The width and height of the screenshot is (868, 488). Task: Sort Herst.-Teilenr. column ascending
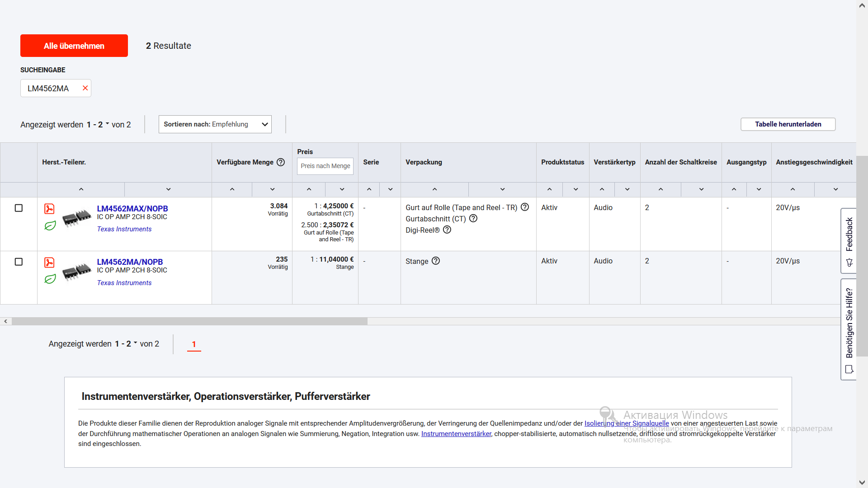click(81, 189)
